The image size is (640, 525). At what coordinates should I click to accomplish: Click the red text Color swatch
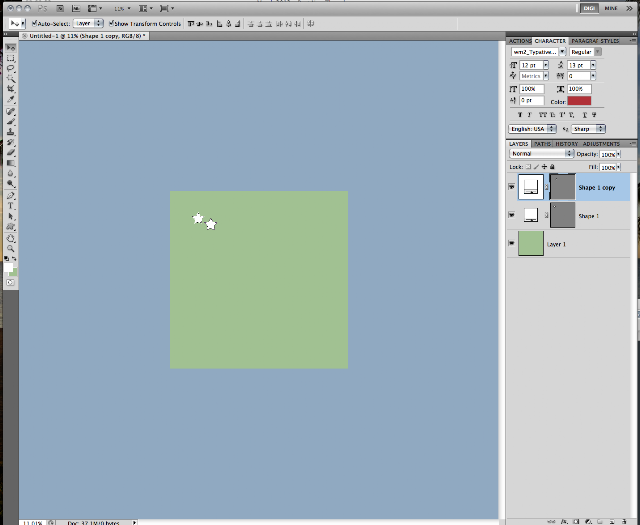[x=579, y=101]
